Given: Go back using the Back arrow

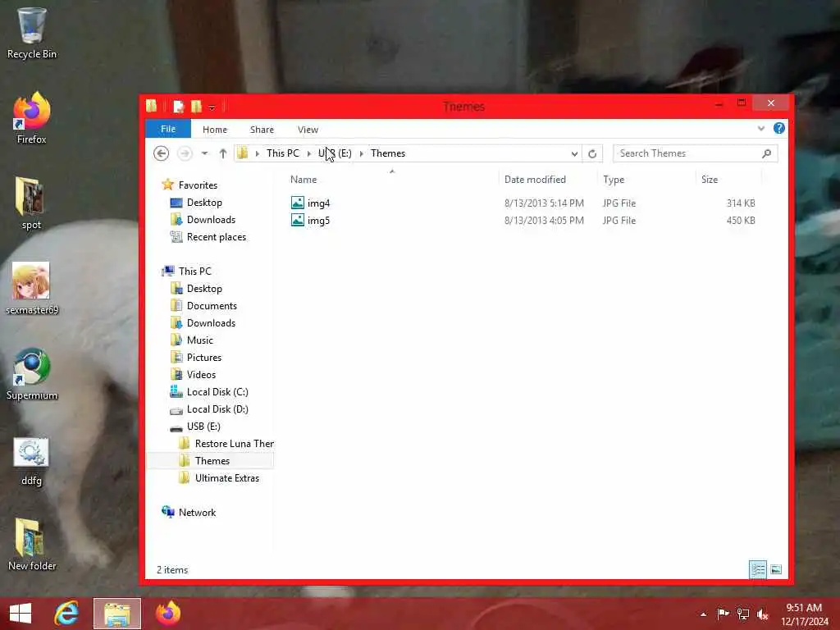Looking at the screenshot, I should tap(162, 153).
